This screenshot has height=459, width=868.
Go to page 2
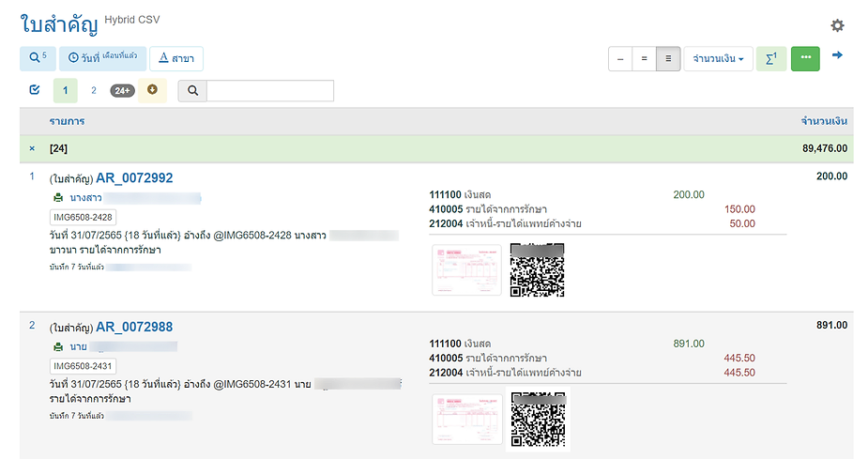coord(94,90)
